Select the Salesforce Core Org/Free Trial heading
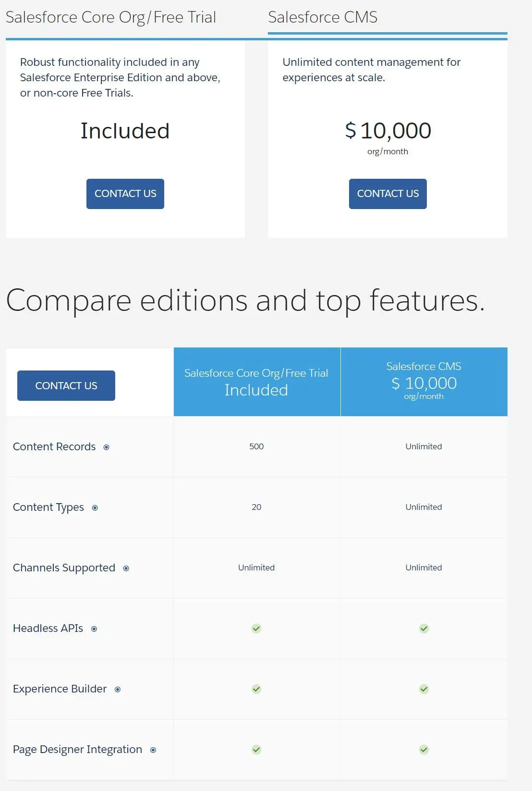 point(111,17)
